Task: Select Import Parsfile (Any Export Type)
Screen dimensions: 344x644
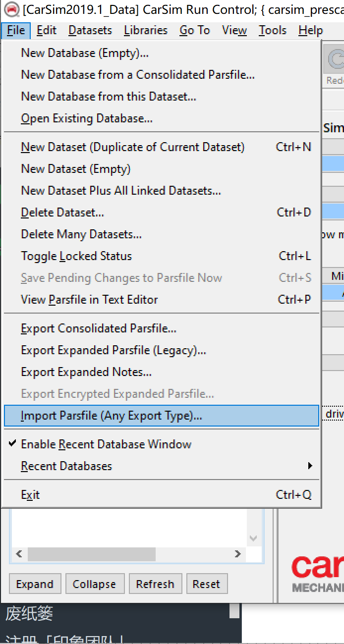Action: 112,416
